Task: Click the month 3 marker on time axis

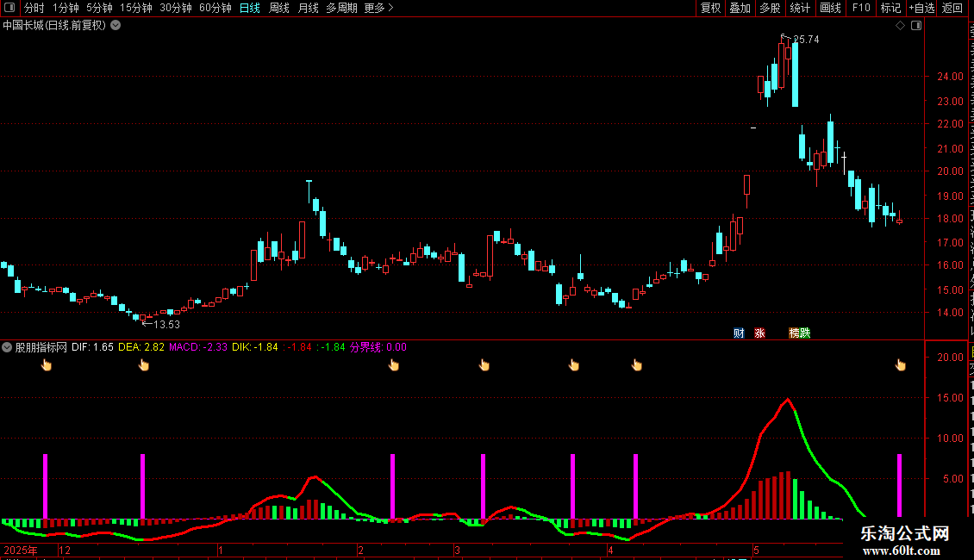Action: click(457, 550)
